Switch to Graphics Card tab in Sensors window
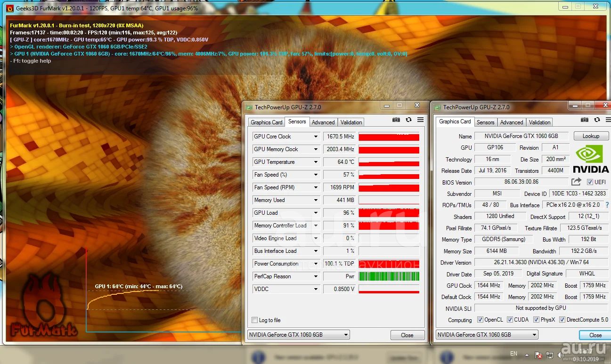The height and width of the screenshot is (364, 611). point(267,122)
